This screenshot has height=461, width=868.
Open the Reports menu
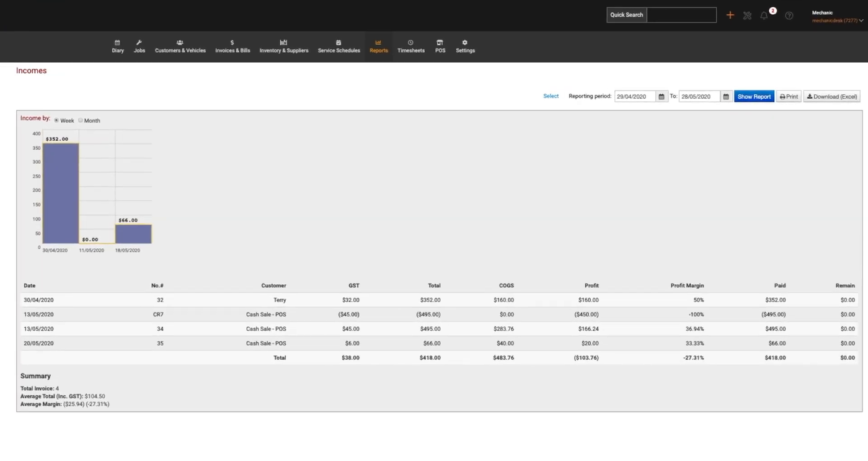(379, 47)
